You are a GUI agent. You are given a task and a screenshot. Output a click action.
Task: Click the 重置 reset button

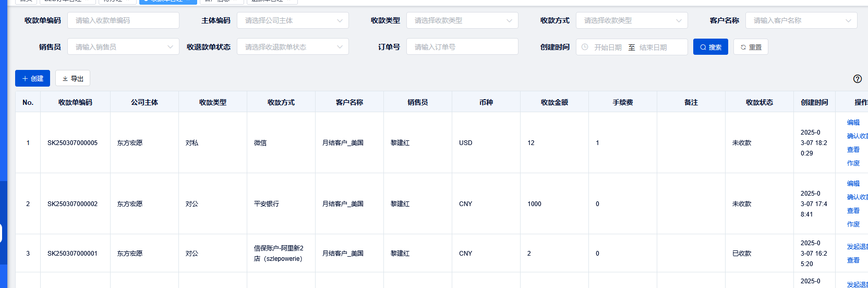click(x=750, y=47)
